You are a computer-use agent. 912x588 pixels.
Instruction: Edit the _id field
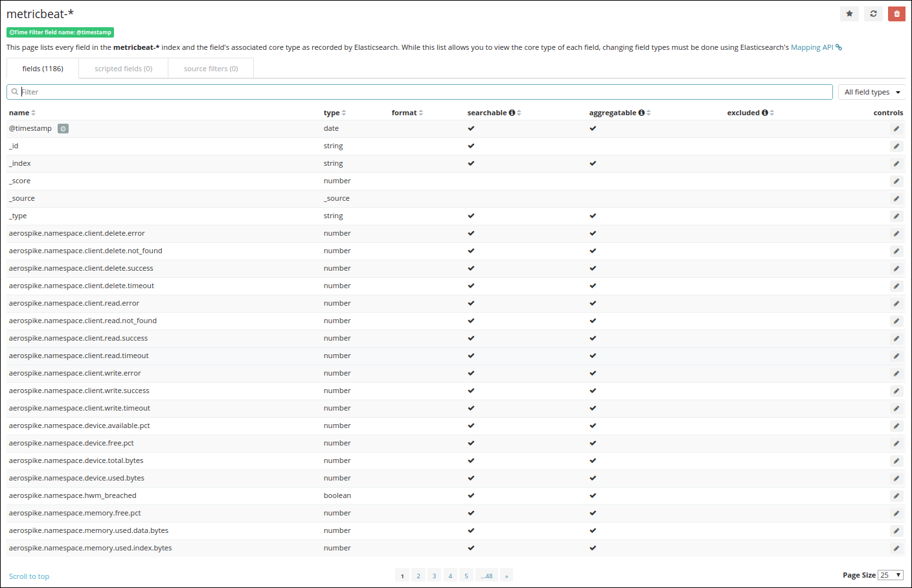[896, 146]
